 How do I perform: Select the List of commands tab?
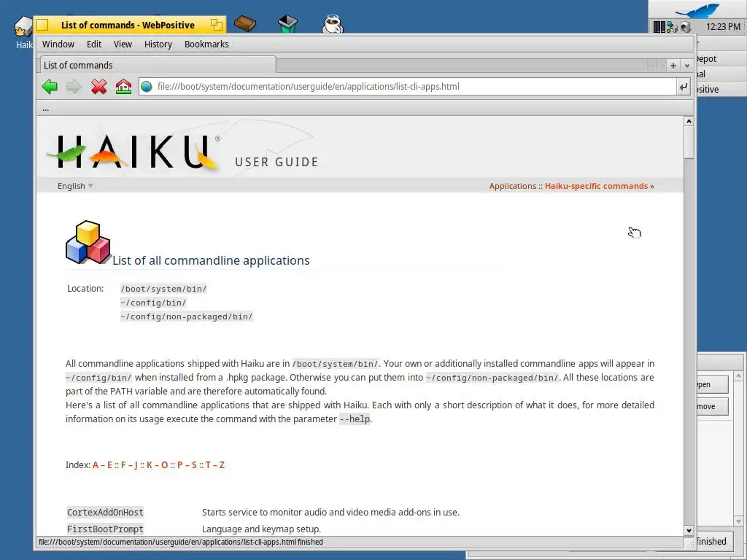(x=157, y=65)
